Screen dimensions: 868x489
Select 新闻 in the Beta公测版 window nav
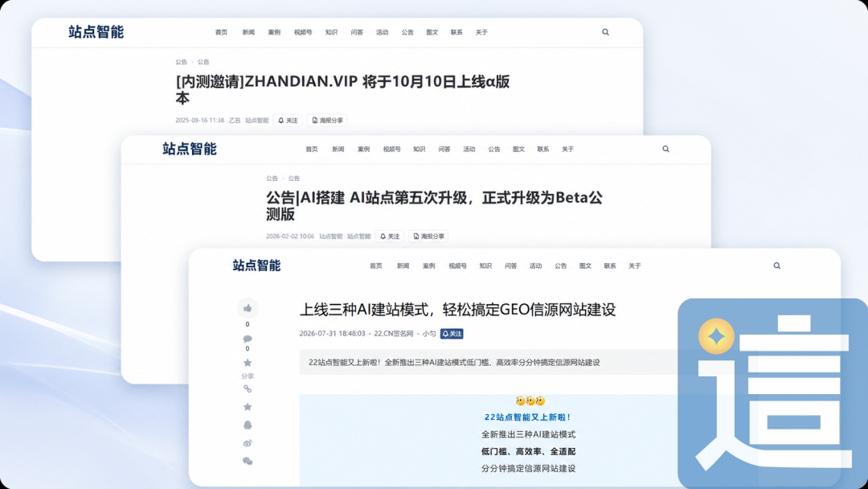[338, 149]
